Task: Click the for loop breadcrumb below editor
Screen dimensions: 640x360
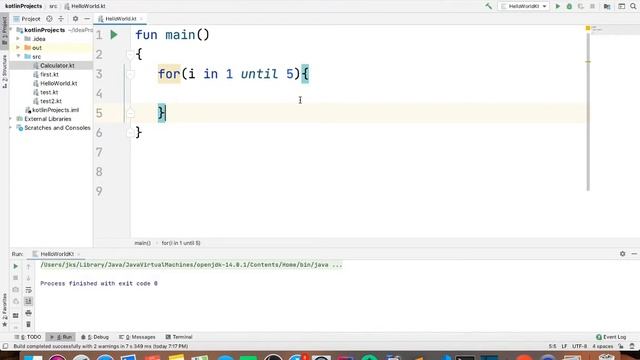Action: pos(181,243)
